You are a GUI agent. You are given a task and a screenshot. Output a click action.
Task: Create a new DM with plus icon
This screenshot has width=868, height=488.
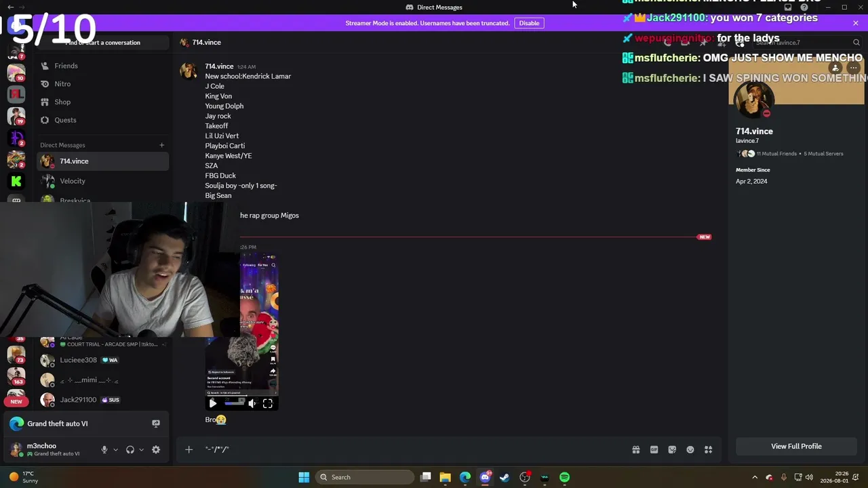pyautogui.click(x=161, y=145)
